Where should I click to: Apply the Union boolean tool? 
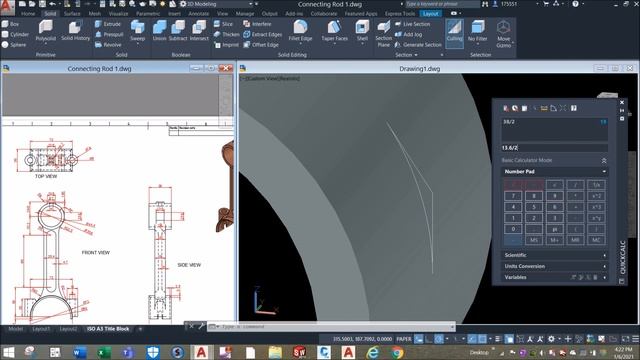pyautogui.click(x=159, y=31)
